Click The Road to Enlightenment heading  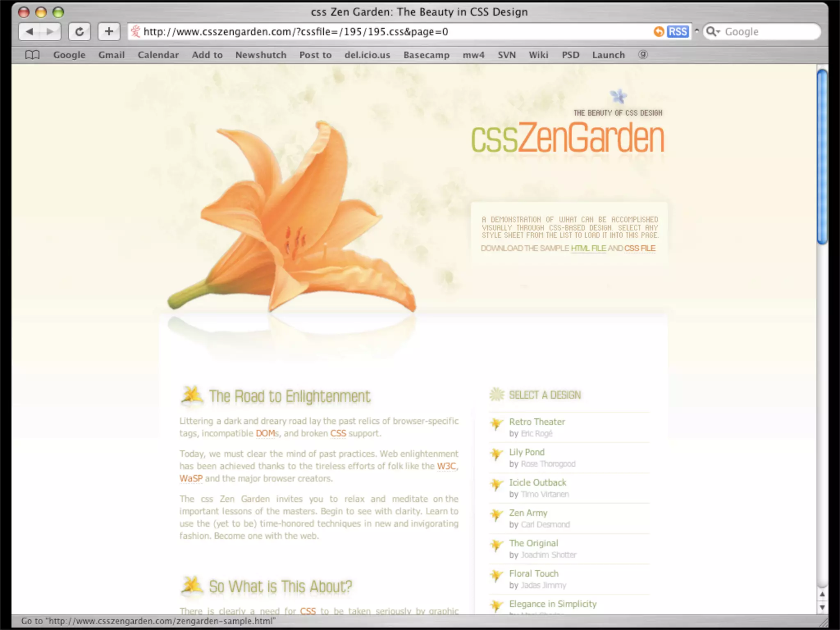(x=289, y=396)
